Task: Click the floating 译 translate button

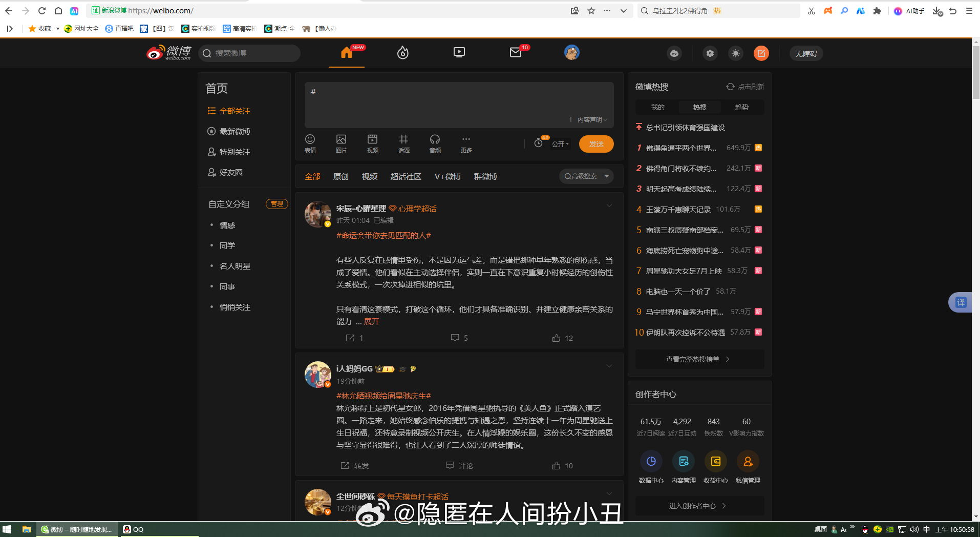Action: pyautogui.click(x=961, y=302)
